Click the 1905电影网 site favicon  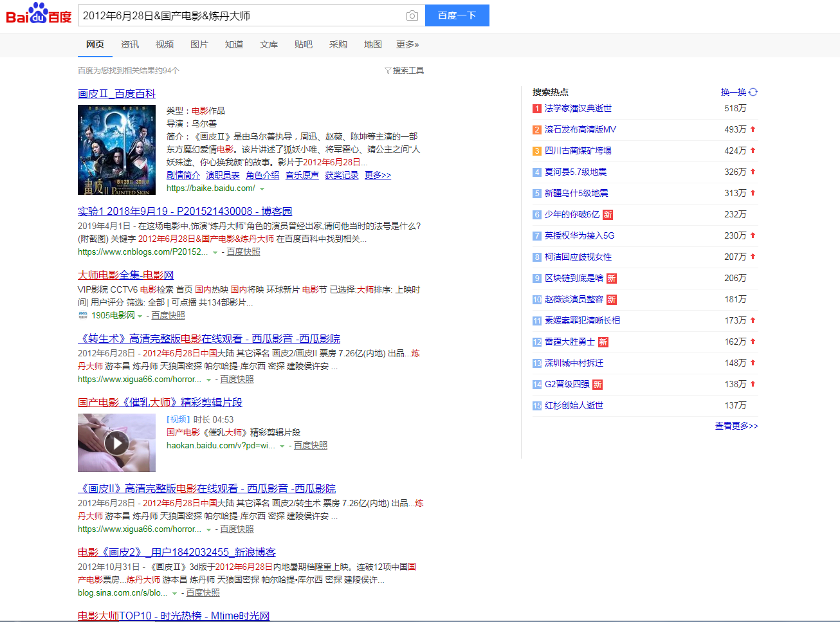[83, 316]
